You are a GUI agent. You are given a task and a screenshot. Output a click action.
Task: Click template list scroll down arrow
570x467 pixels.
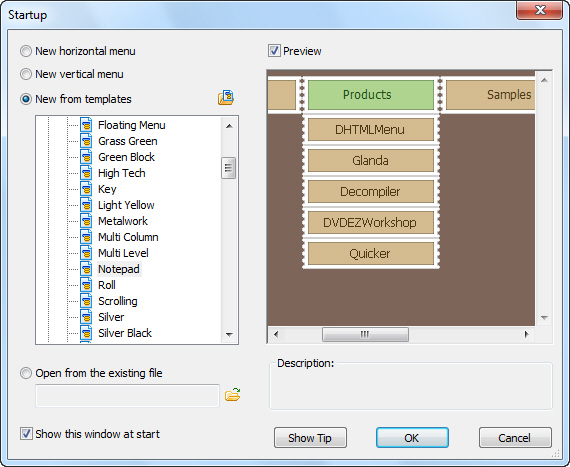229,334
